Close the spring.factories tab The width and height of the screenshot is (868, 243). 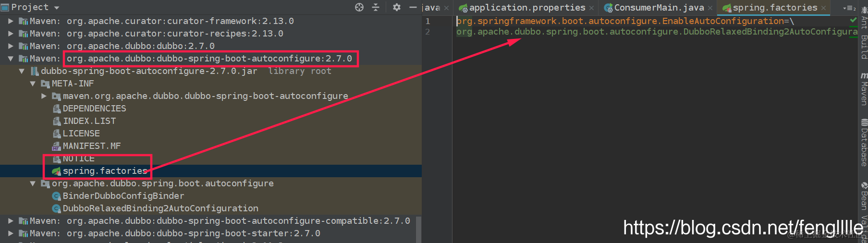823,8
